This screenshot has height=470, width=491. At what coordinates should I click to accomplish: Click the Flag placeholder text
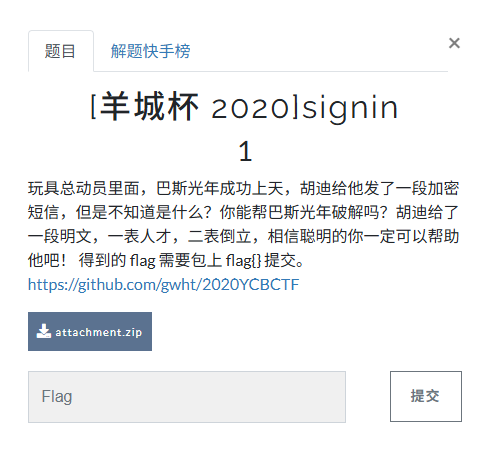tap(57, 396)
